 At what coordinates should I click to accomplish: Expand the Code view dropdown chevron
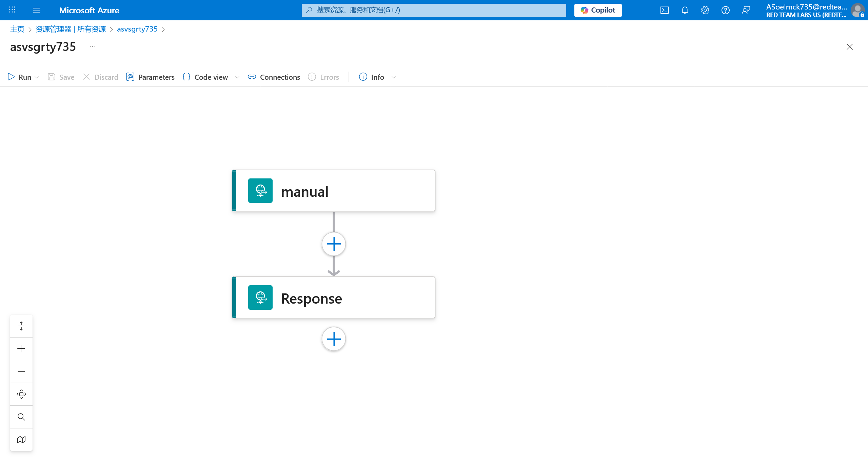(x=237, y=77)
